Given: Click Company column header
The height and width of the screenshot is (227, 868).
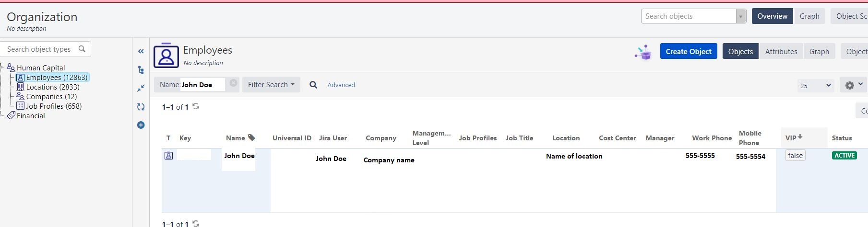Looking at the screenshot, I should 381,138.
